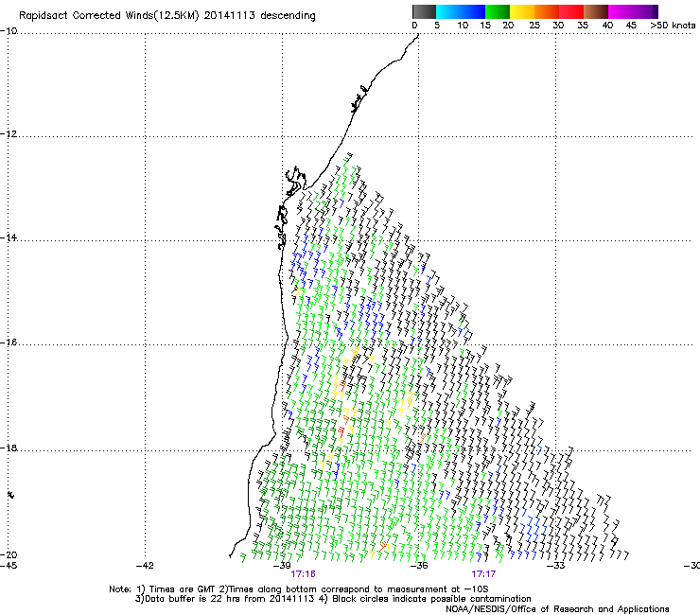Click the gray 0–5 knots legend segment
The width and height of the screenshot is (700, 615).
click(424, 11)
